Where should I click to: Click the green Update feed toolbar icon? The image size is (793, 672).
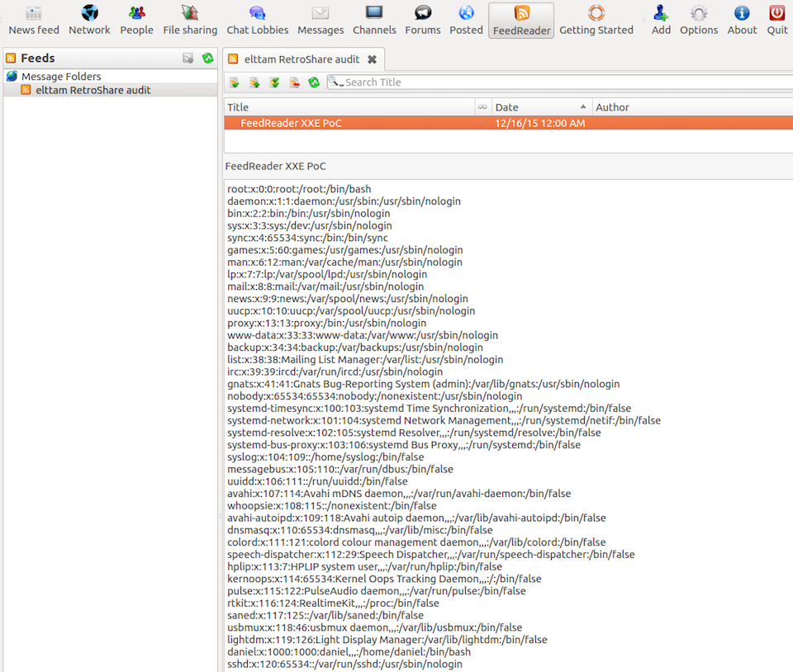(314, 83)
